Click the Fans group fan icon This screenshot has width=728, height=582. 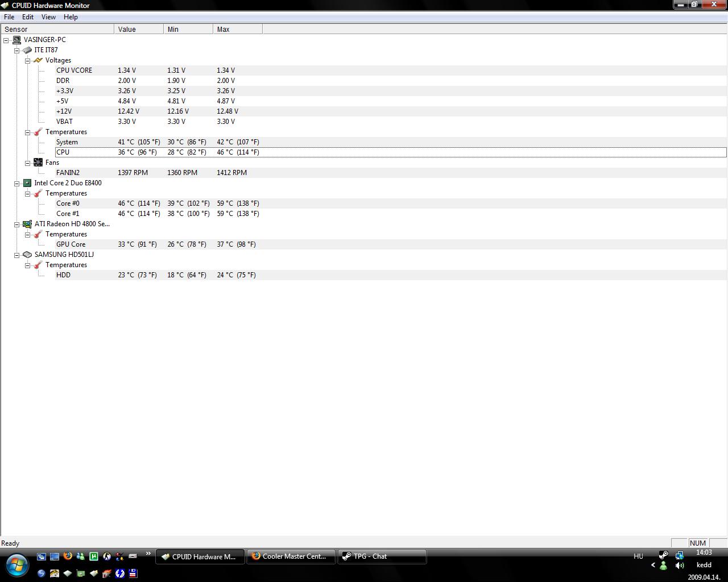click(x=38, y=163)
